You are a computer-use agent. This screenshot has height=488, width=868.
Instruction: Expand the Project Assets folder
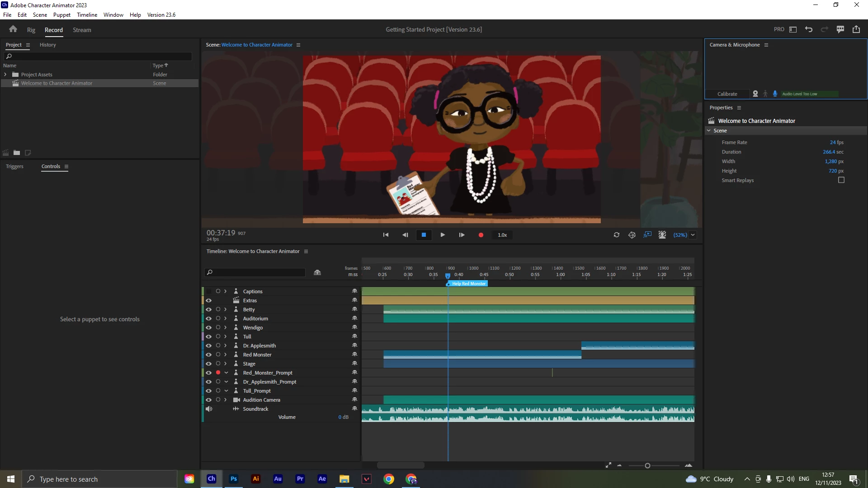[x=5, y=75]
